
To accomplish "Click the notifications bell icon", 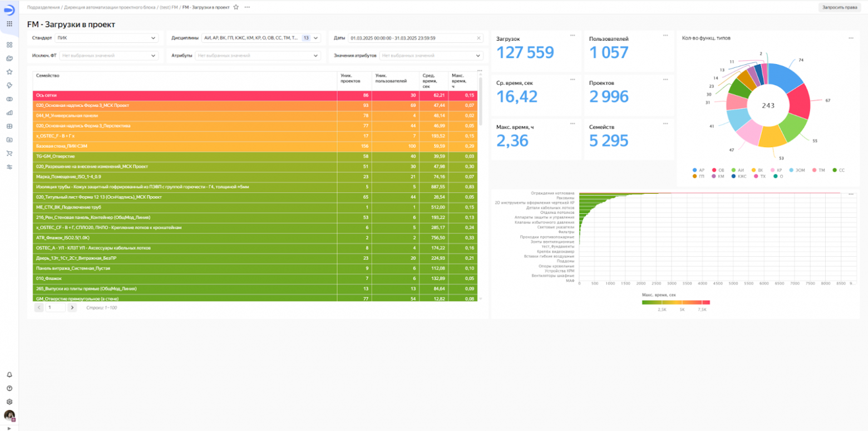I will point(9,375).
